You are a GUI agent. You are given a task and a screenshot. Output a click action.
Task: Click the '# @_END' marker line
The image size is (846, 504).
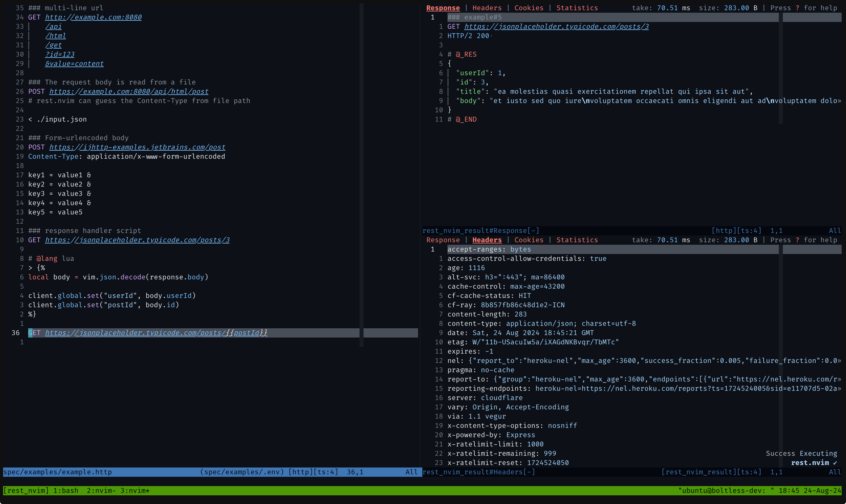point(462,119)
